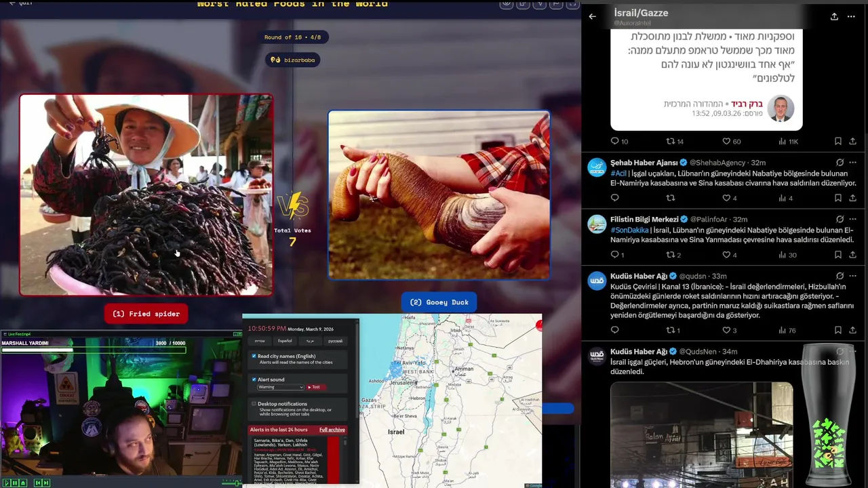Switch the alerts page language to Español
The width and height of the screenshot is (868, 488).
[285, 341]
